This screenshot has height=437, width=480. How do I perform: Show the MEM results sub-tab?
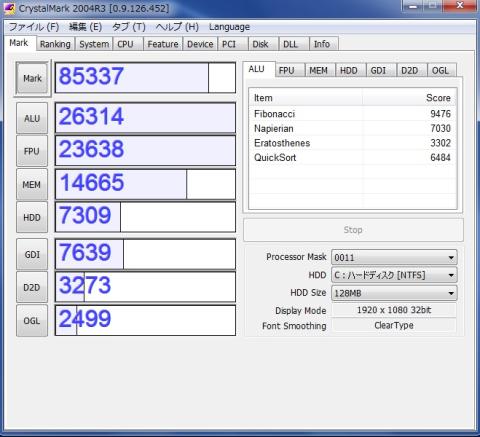point(320,70)
